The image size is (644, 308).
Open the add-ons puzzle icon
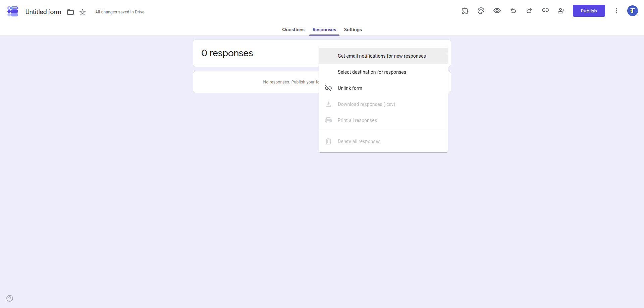click(x=465, y=11)
